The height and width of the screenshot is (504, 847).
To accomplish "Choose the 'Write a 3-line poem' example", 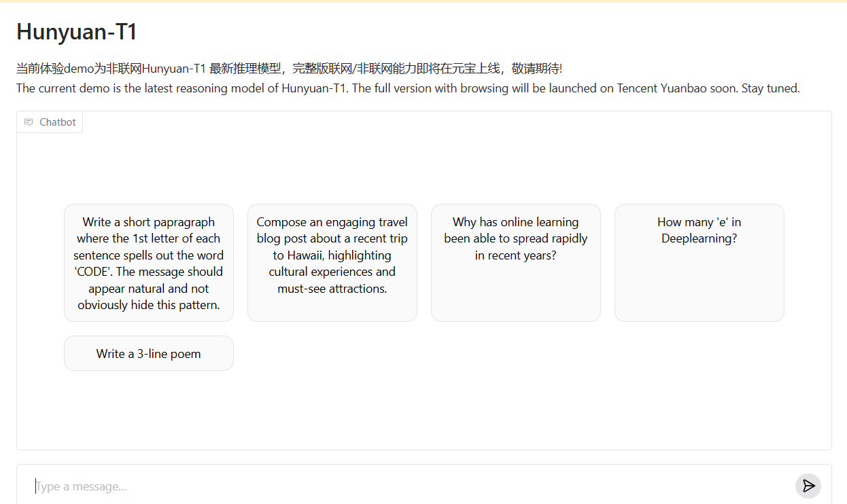I will (x=149, y=353).
